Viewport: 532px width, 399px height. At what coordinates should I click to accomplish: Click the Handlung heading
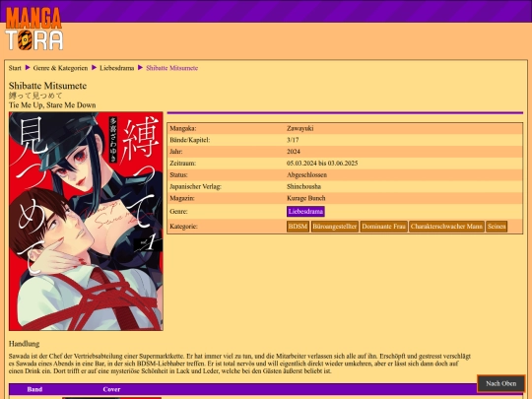(x=24, y=344)
